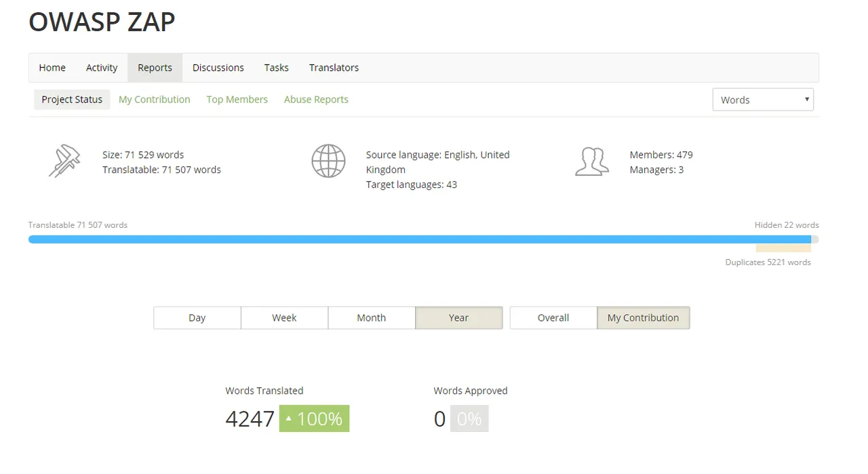Click the 'Target languages: 43' text
The image size is (868, 474).
[x=412, y=184]
